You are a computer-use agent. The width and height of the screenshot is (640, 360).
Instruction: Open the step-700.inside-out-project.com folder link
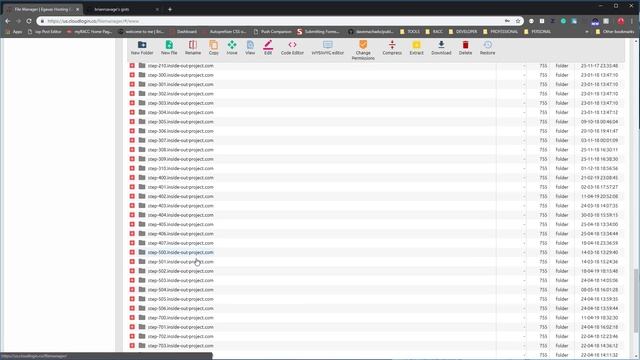coord(180,318)
